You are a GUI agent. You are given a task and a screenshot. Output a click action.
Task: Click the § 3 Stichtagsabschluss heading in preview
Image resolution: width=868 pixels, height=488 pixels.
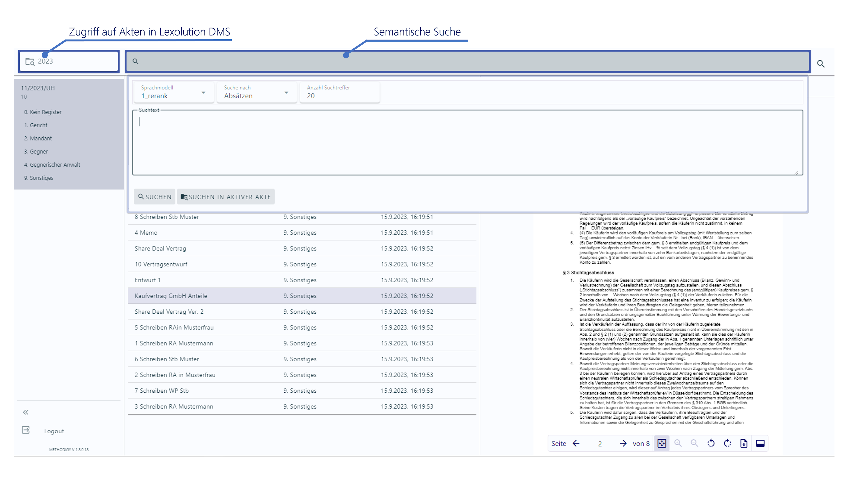(588, 273)
